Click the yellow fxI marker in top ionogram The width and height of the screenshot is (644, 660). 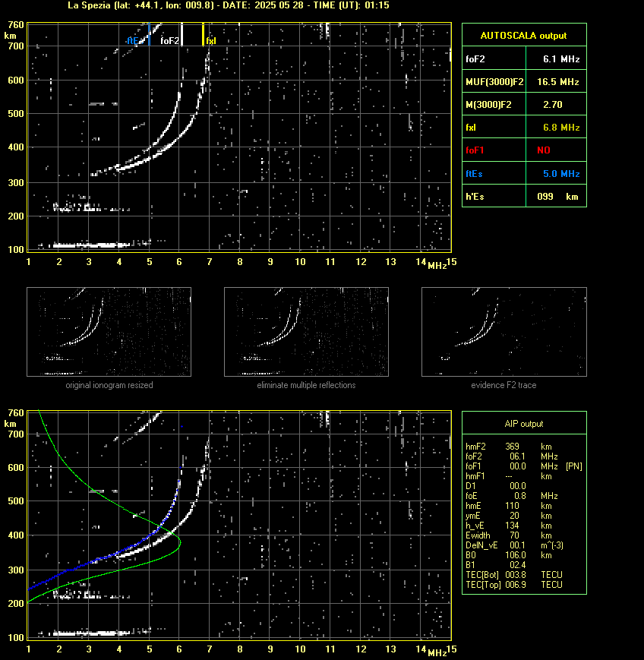[203, 34]
